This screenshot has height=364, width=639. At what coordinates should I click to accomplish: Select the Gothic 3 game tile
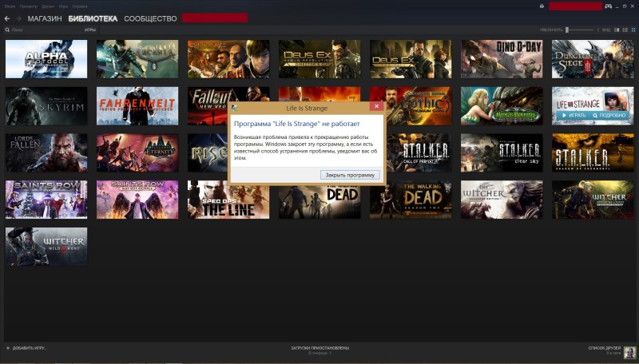tap(419, 106)
